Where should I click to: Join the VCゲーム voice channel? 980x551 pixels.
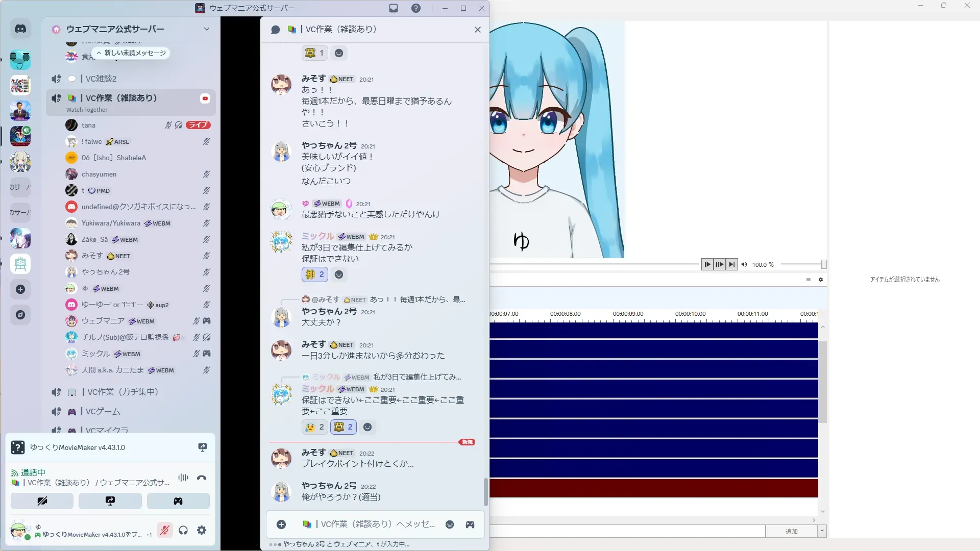(103, 412)
